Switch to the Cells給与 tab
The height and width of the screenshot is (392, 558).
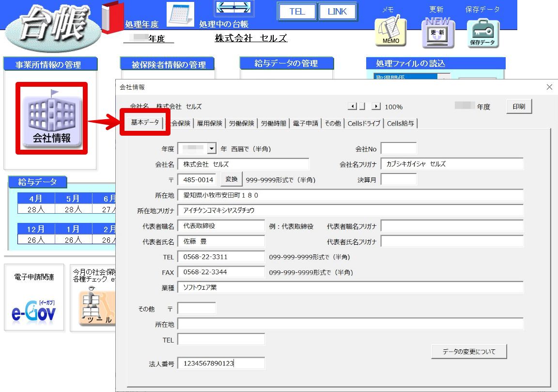[401, 123]
